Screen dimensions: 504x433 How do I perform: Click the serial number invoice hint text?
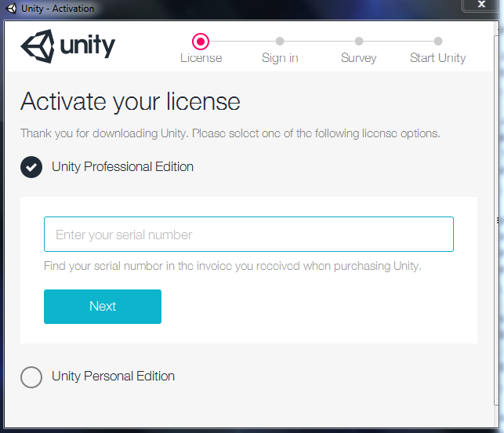233,266
